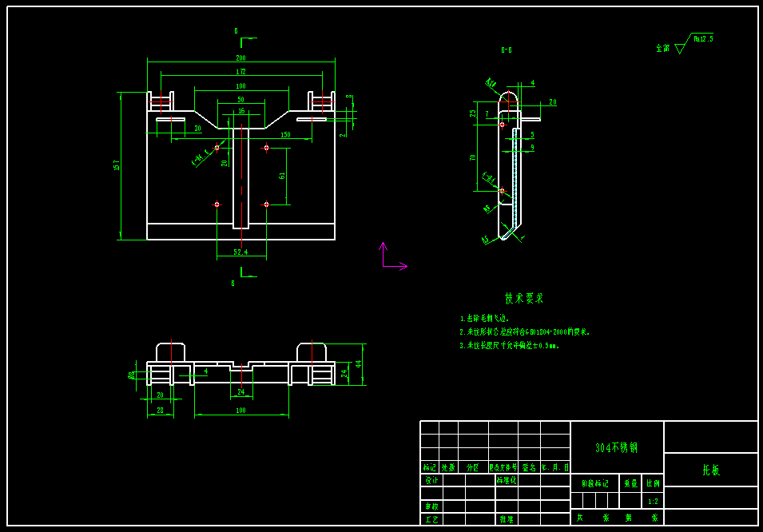Select the '16' slot width dimension

[241, 111]
